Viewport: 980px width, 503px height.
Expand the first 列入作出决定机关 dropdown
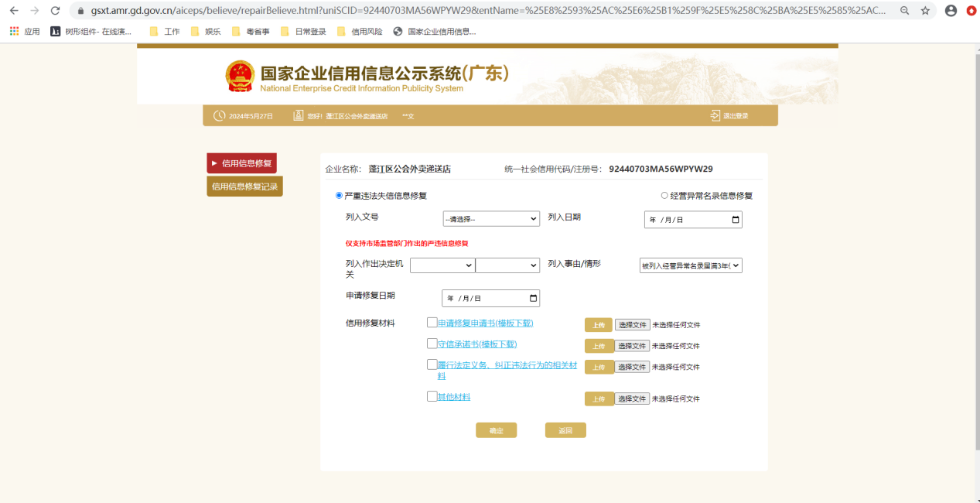click(442, 265)
